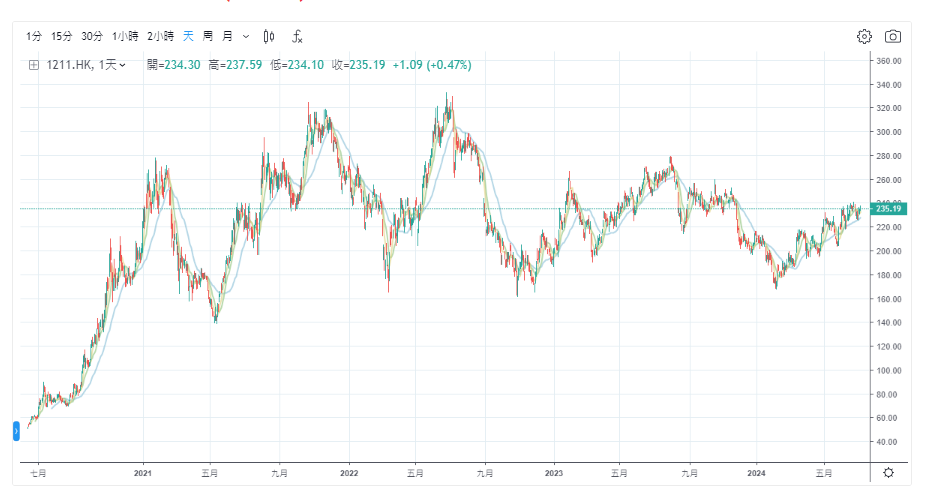
Task: Open chart settings gear in top toolbar
Action: [864, 37]
